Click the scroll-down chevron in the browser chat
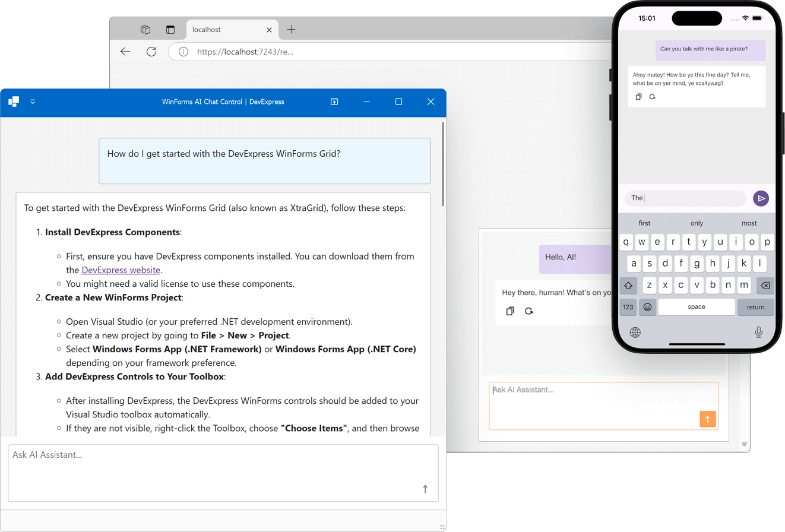 (743, 444)
